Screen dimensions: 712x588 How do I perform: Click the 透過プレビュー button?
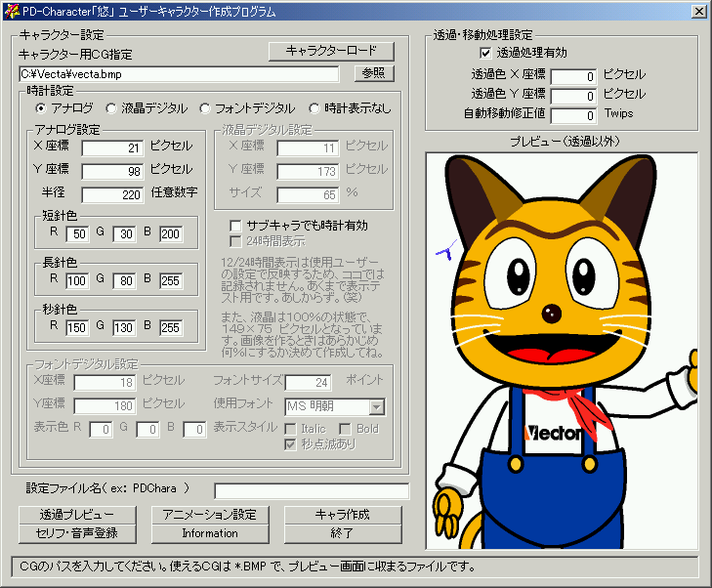pos(77,515)
